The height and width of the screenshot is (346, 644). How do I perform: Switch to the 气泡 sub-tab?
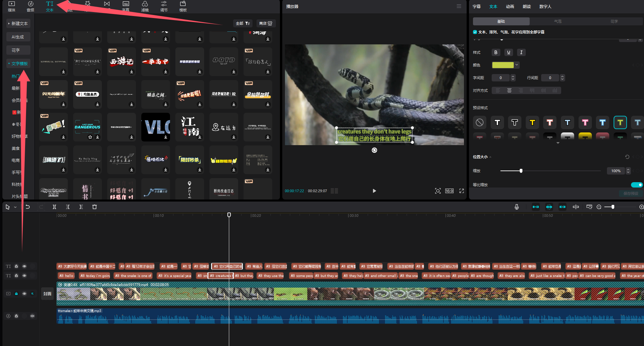pos(558,21)
